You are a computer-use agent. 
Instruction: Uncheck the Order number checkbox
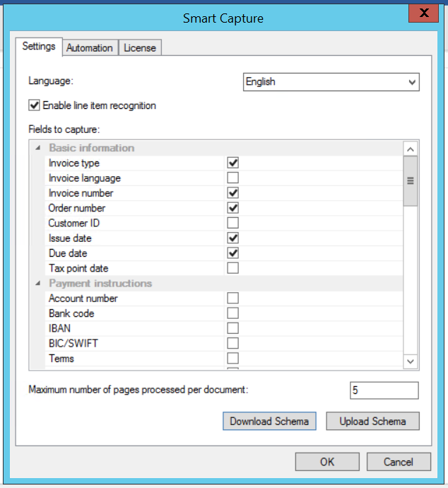(233, 208)
